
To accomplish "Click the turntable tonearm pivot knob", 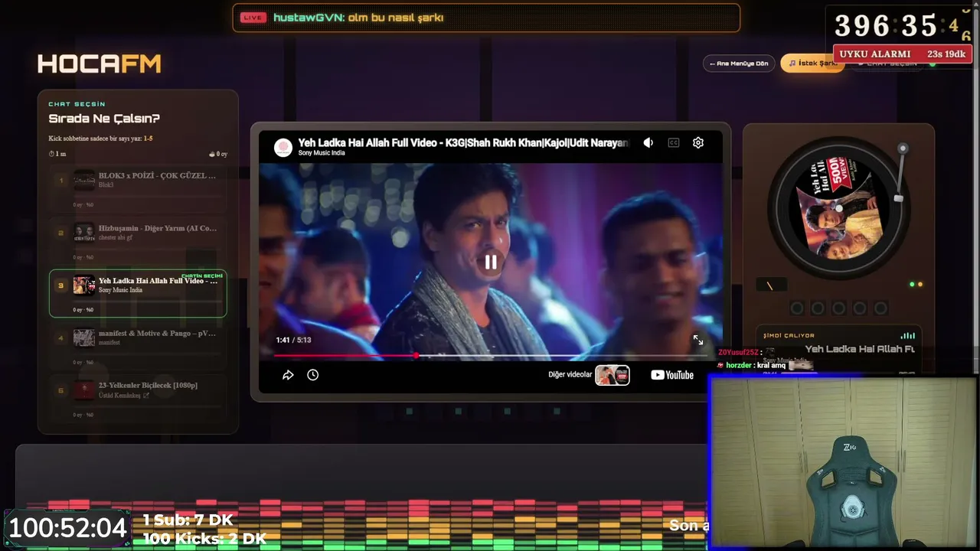I will (903, 148).
